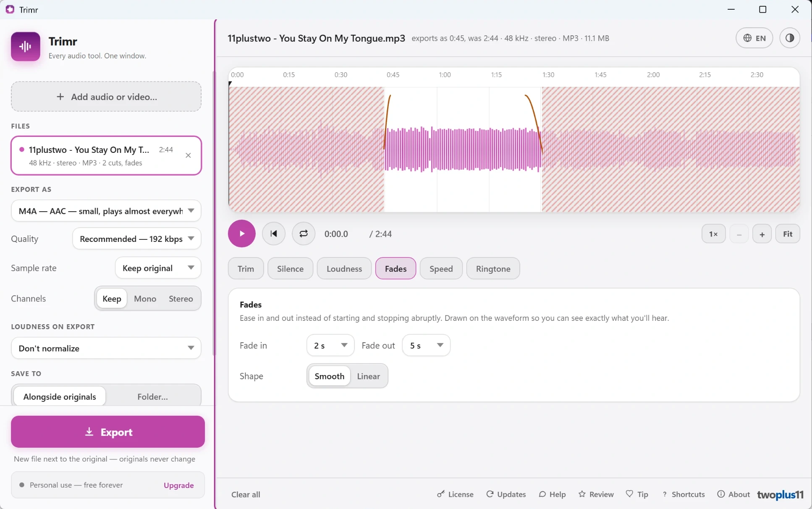Click playhead marker at waveform start

tap(230, 84)
